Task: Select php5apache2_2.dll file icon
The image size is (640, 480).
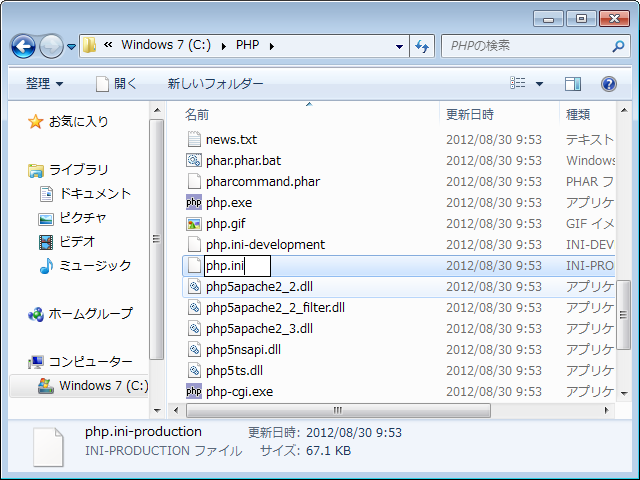Action: click(194, 287)
